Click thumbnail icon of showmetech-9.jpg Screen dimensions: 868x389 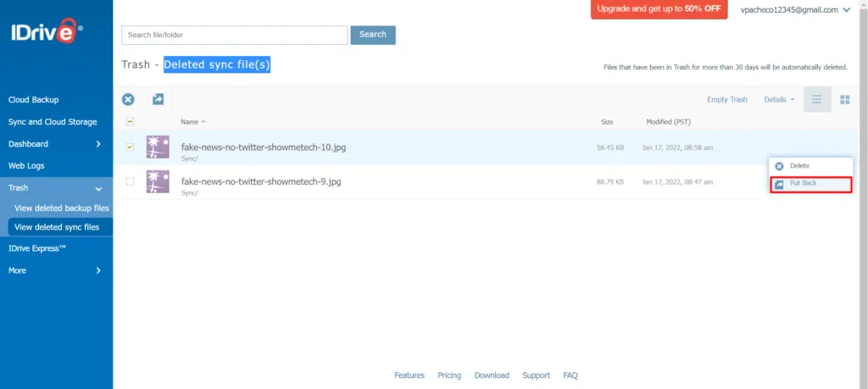[158, 181]
